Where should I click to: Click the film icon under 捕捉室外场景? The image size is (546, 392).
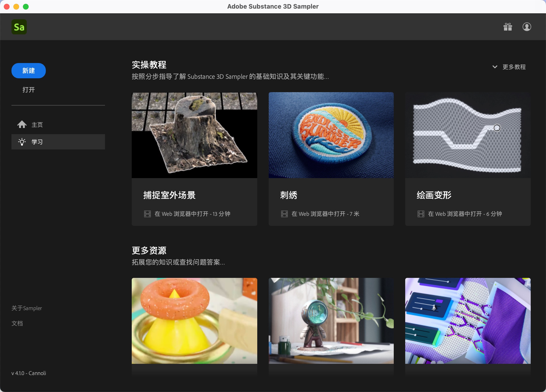147,214
